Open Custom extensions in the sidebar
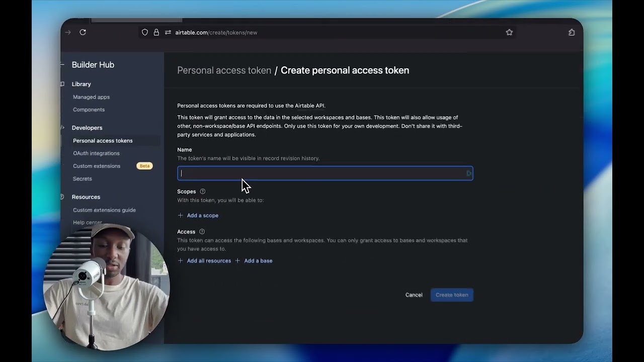This screenshot has height=362, width=644. click(x=97, y=166)
